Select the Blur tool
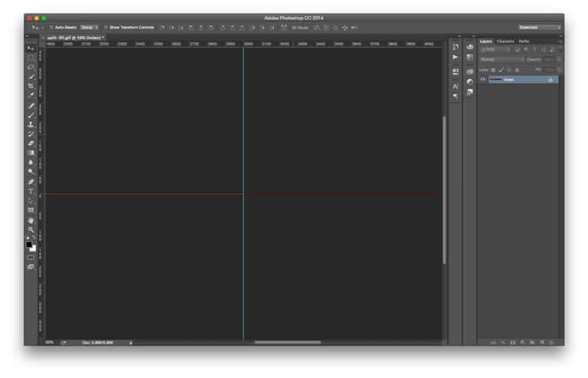Viewport: 588px width, 378px height. (31, 163)
